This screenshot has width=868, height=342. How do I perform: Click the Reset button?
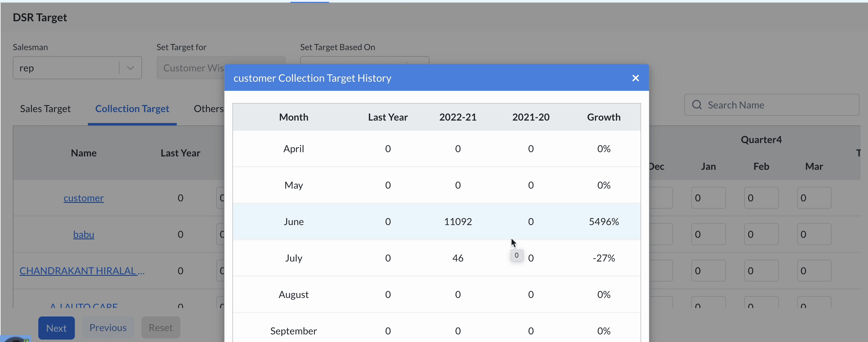point(160,327)
